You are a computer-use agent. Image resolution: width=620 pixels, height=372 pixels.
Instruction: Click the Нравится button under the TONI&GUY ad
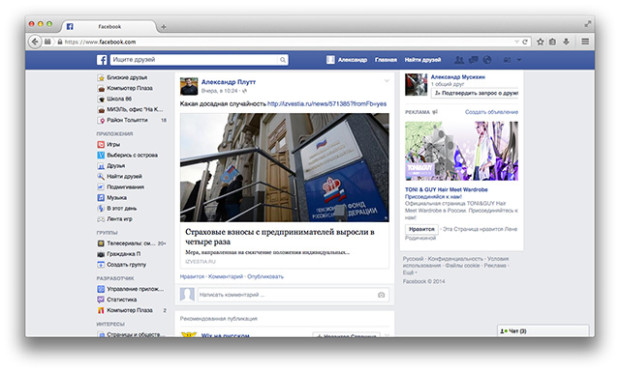click(x=422, y=229)
